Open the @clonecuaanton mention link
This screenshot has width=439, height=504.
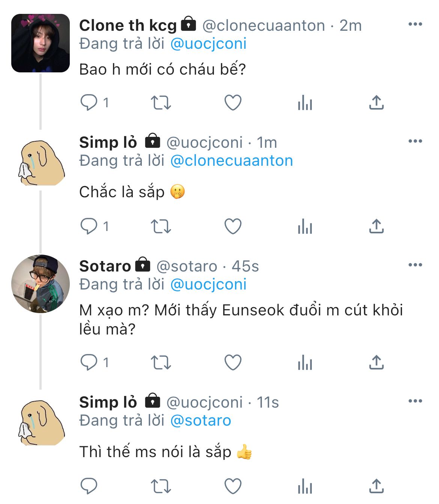coord(232,160)
